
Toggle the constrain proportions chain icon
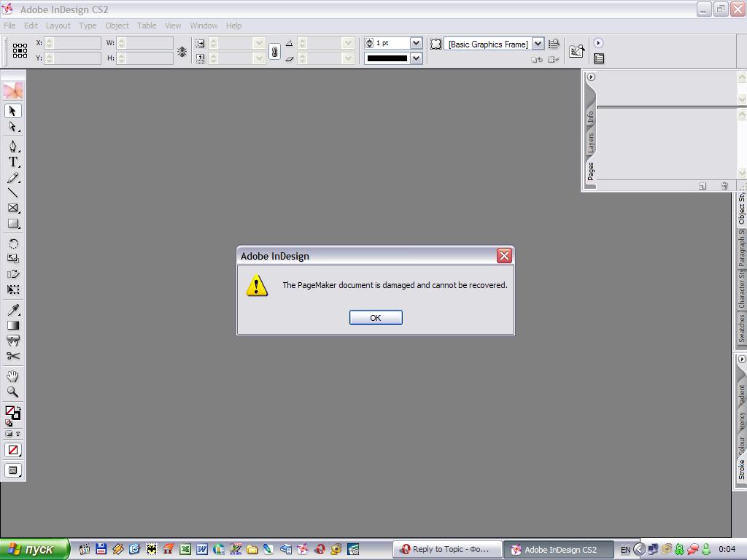pyautogui.click(x=274, y=51)
